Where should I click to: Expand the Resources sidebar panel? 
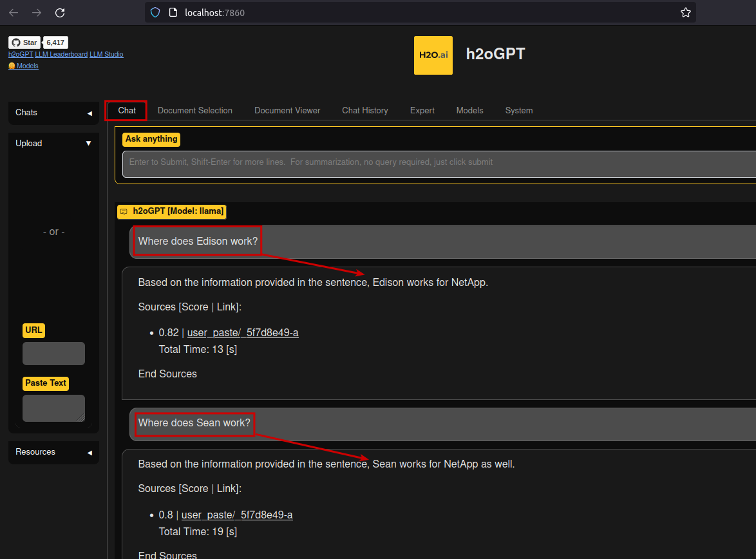coord(53,452)
